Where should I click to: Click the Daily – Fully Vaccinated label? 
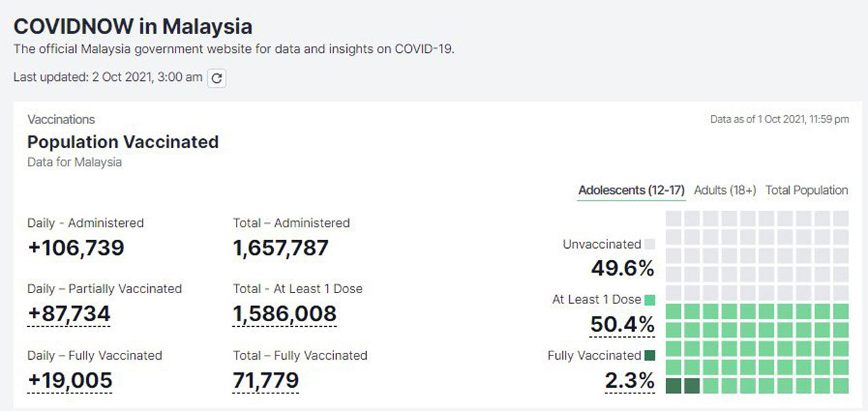tap(95, 356)
